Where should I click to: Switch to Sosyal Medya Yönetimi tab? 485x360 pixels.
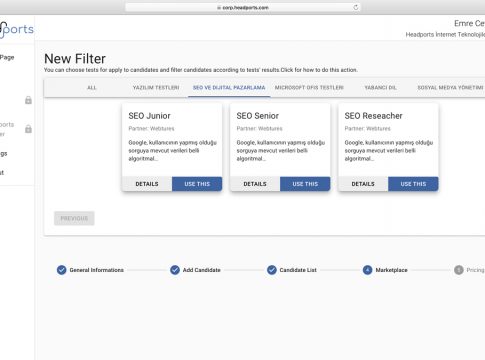click(450, 88)
